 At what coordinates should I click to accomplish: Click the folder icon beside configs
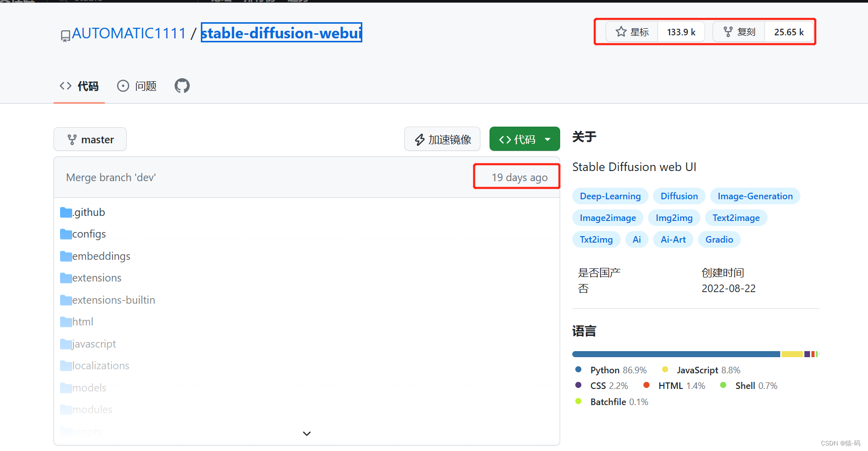[66, 234]
